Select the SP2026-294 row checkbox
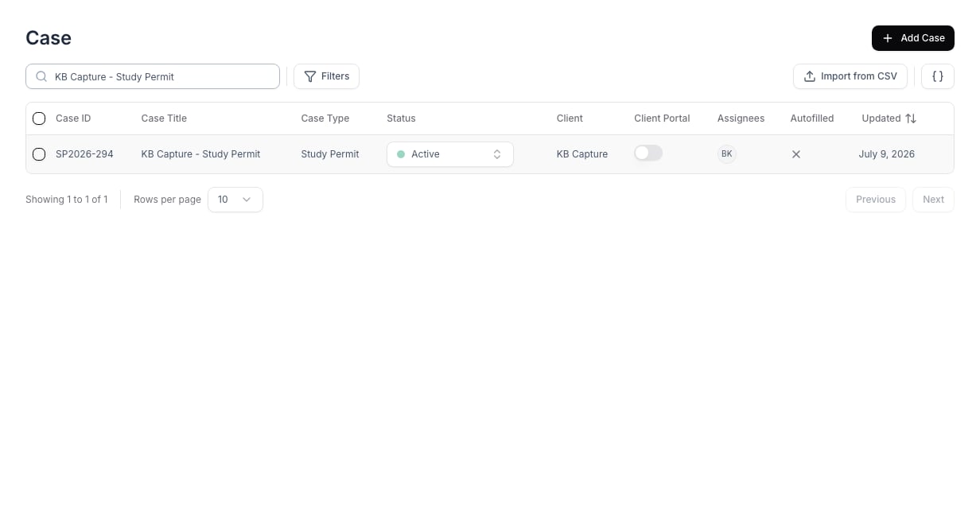Screen dimensions: 980x528 (39, 154)
